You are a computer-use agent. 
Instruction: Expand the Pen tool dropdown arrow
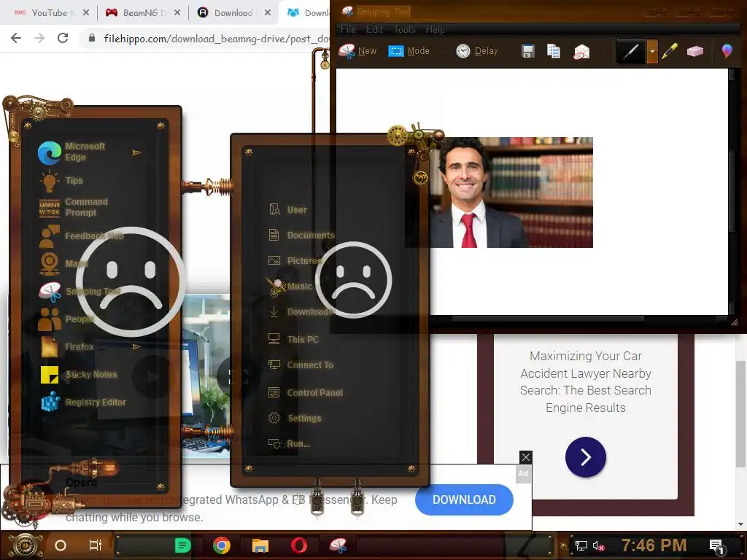[652, 51]
